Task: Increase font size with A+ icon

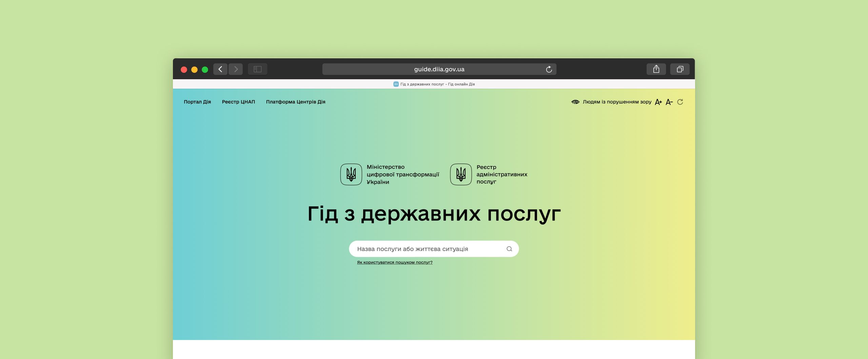Action: pos(658,102)
